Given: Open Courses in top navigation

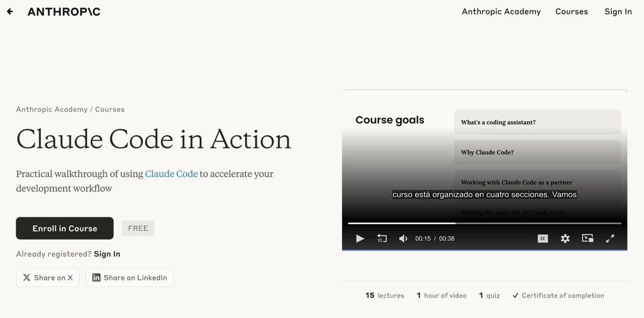Looking at the screenshot, I should pyautogui.click(x=572, y=11).
